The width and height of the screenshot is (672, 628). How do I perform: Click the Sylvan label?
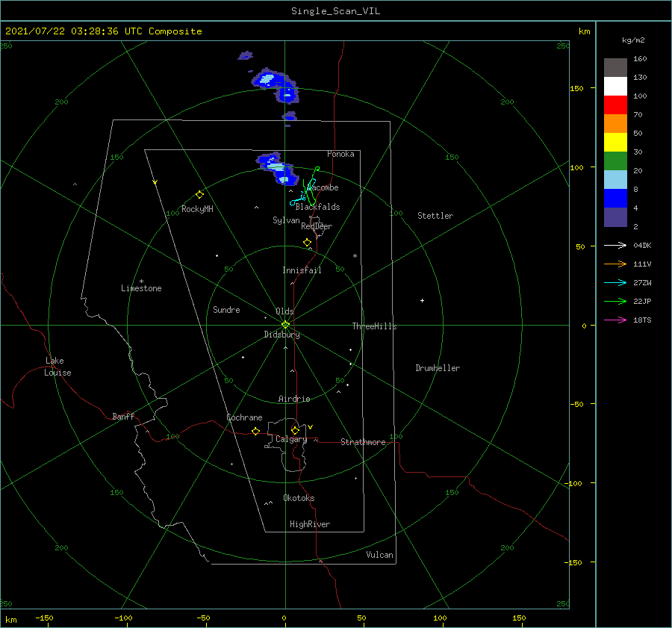click(286, 220)
